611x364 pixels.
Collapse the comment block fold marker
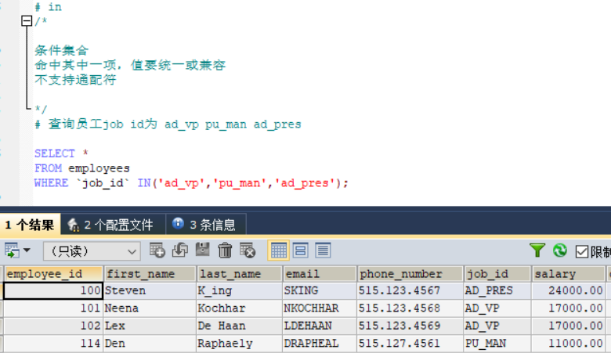(x=27, y=20)
